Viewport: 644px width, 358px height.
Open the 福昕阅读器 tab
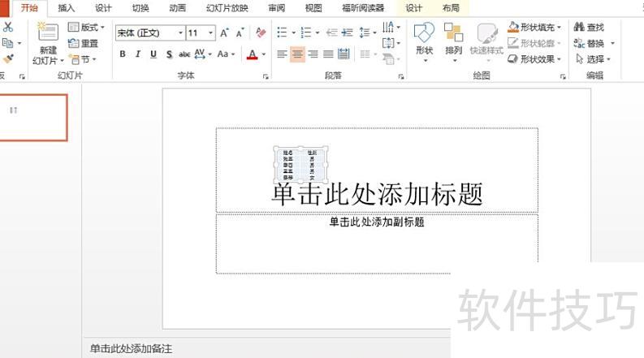click(363, 8)
